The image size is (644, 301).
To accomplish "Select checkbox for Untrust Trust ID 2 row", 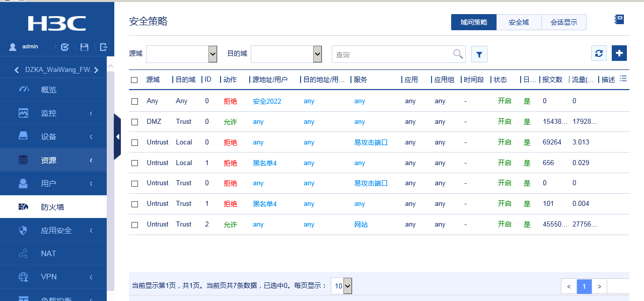I will [134, 225].
